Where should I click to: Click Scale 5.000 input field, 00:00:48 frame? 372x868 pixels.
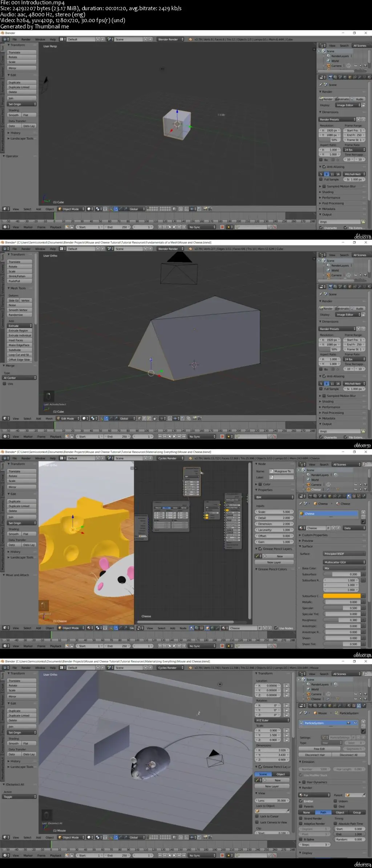[274, 512]
